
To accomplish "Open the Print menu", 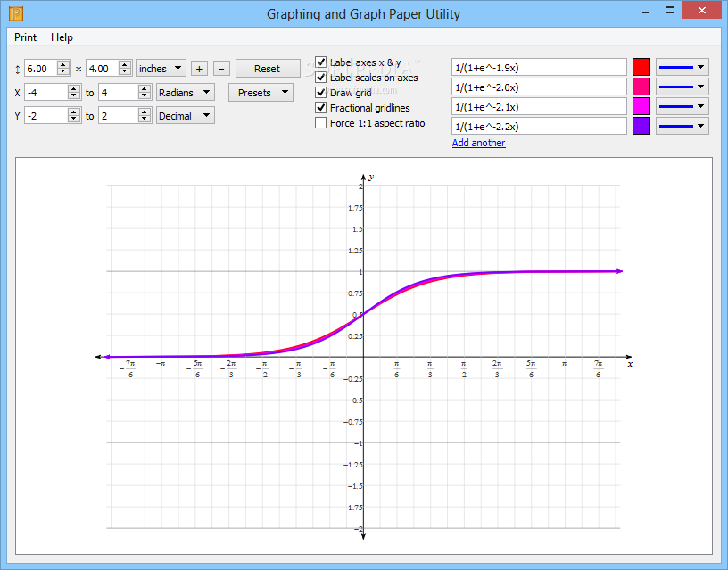I will click(25, 37).
